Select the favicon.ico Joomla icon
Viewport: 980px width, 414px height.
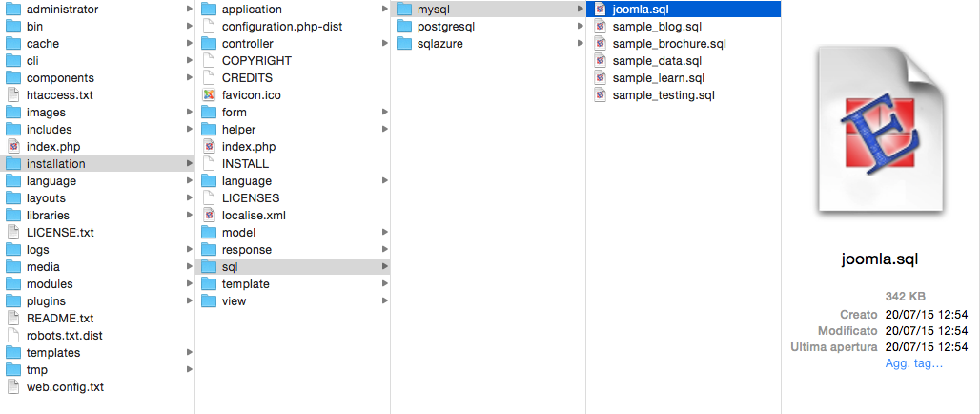(209, 95)
